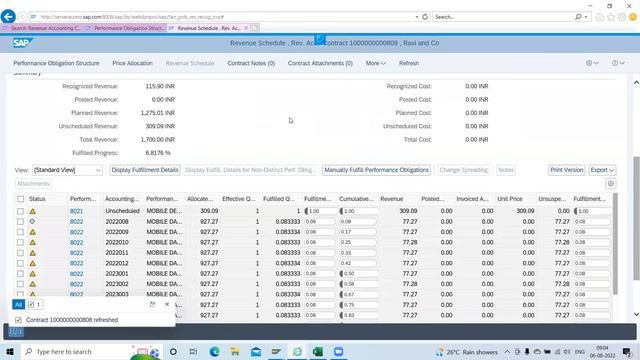Open performance obligation link 8021
The width and height of the screenshot is (640, 360).
tap(76, 211)
